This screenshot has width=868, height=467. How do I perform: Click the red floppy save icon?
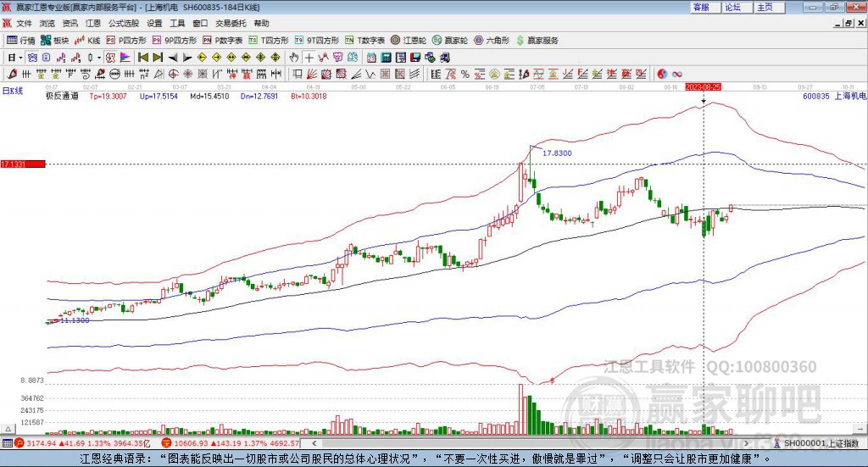click(415, 58)
